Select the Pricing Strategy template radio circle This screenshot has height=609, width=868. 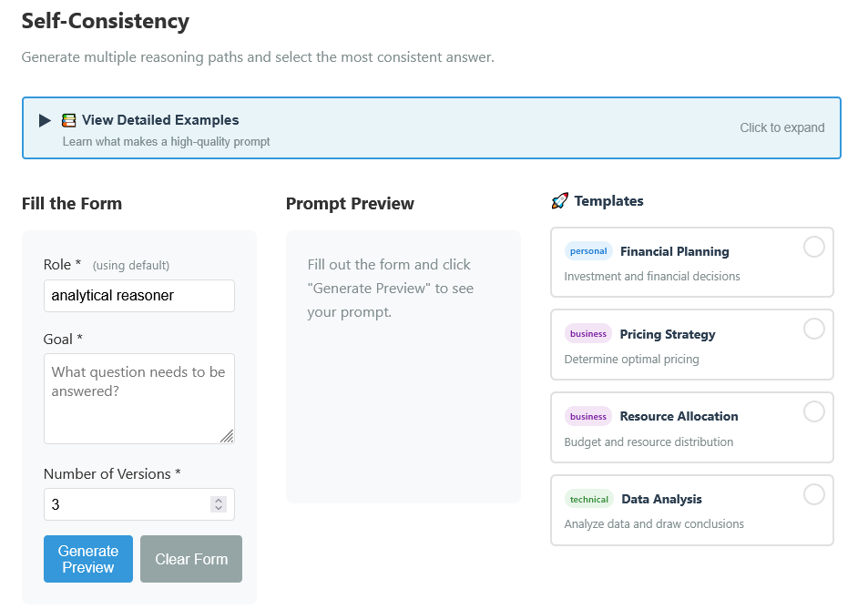pos(814,329)
